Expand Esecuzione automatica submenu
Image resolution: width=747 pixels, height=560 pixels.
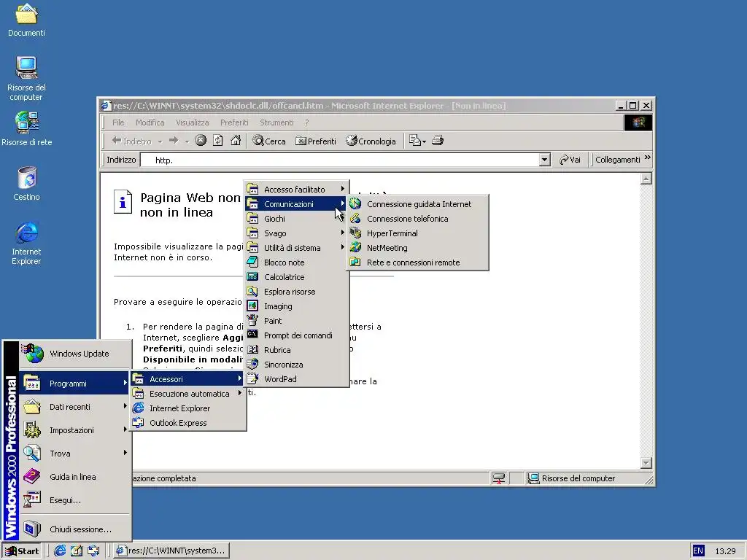click(x=188, y=394)
